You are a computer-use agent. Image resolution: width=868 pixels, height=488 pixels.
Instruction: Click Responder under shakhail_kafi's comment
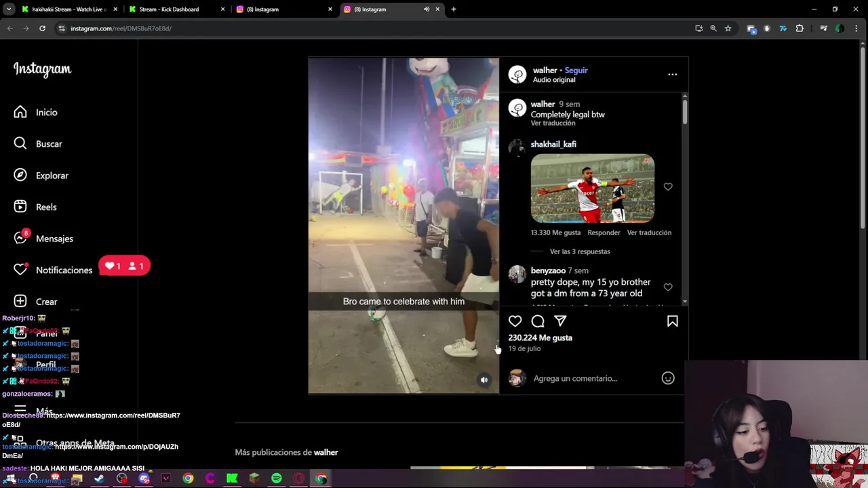pos(604,232)
